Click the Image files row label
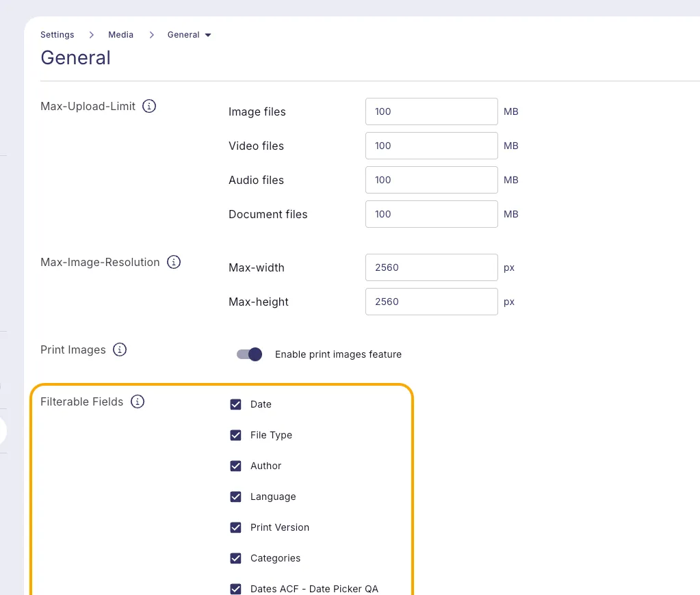 tap(257, 111)
